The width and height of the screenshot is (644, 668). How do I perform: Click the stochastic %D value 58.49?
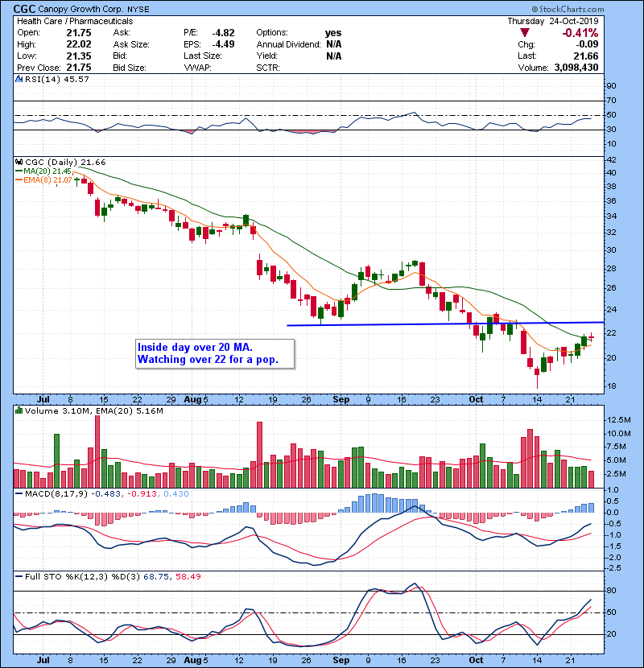188,576
